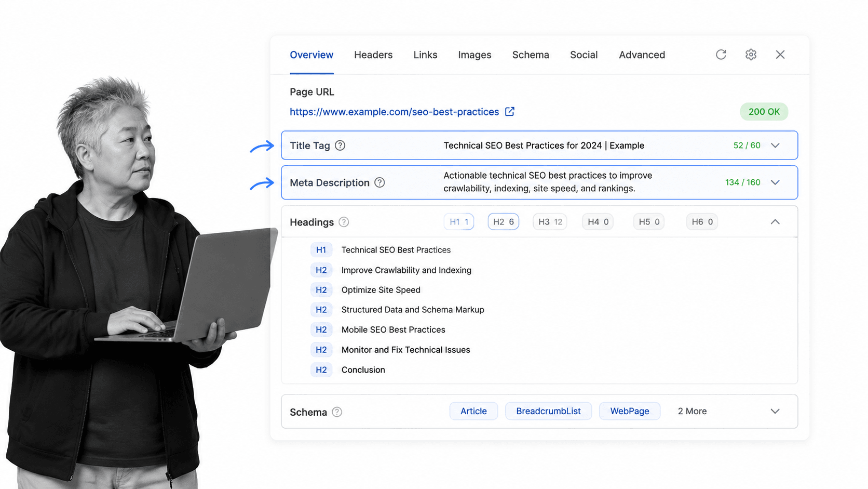Open the page URL external link icon
Image resolution: width=868 pixels, height=489 pixels.
(510, 111)
